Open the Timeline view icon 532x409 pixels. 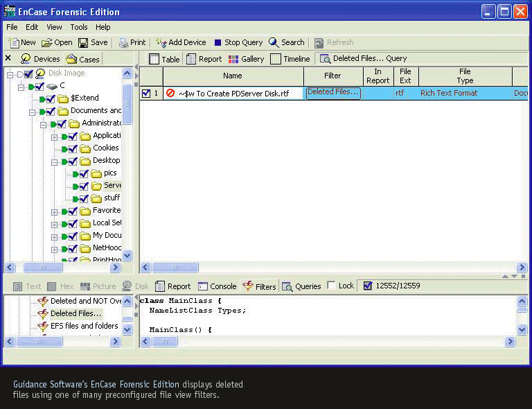pyautogui.click(x=276, y=59)
